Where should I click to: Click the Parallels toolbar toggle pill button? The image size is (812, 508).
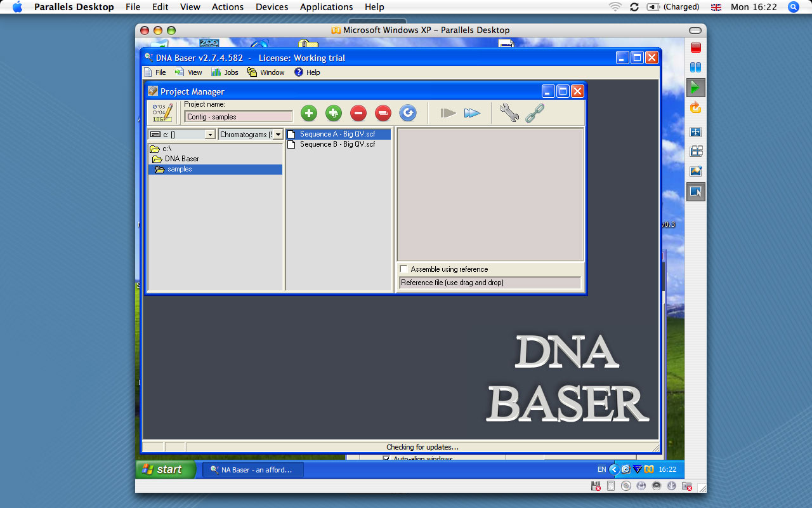(695, 30)
